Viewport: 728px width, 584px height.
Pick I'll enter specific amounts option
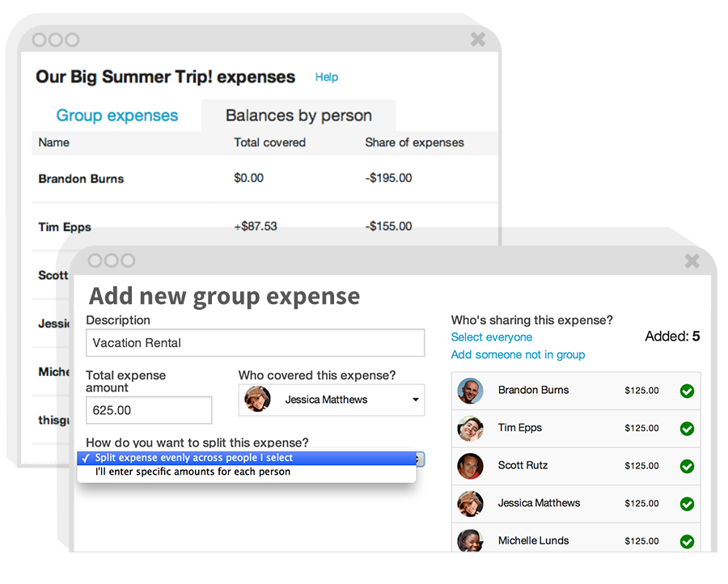click(193, 472)
